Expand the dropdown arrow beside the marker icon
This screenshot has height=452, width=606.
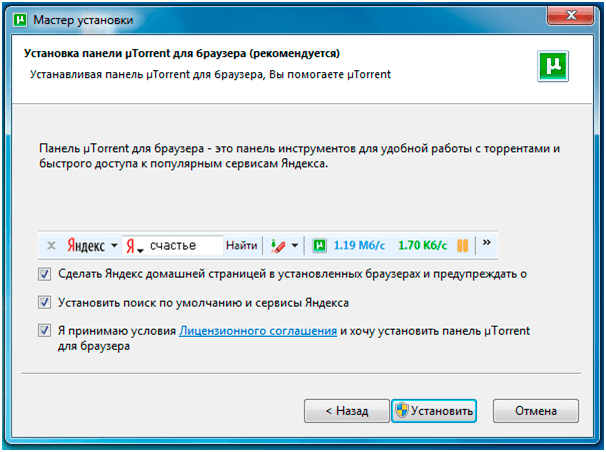click(x=295, y=245)
